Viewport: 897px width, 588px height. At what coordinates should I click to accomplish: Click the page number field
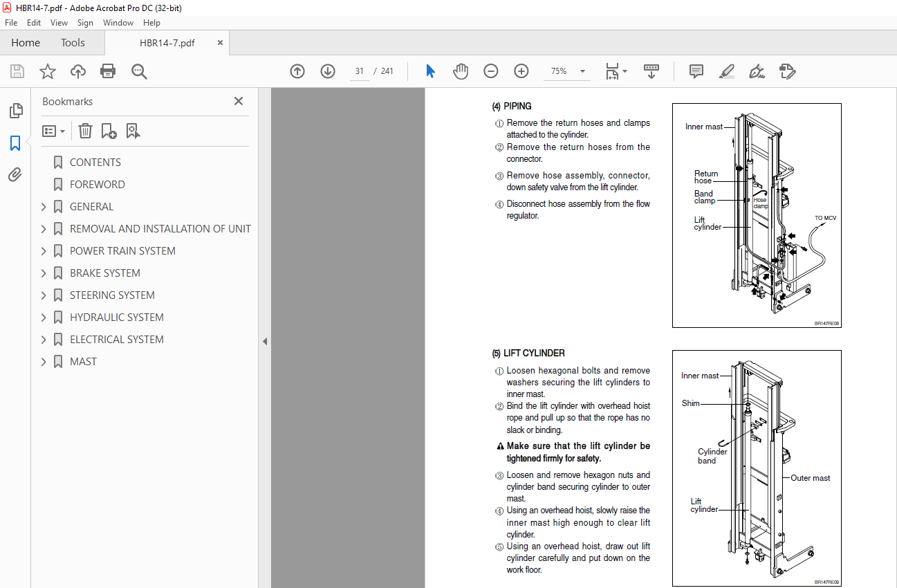pyautogui.click(x=359, y=71)
